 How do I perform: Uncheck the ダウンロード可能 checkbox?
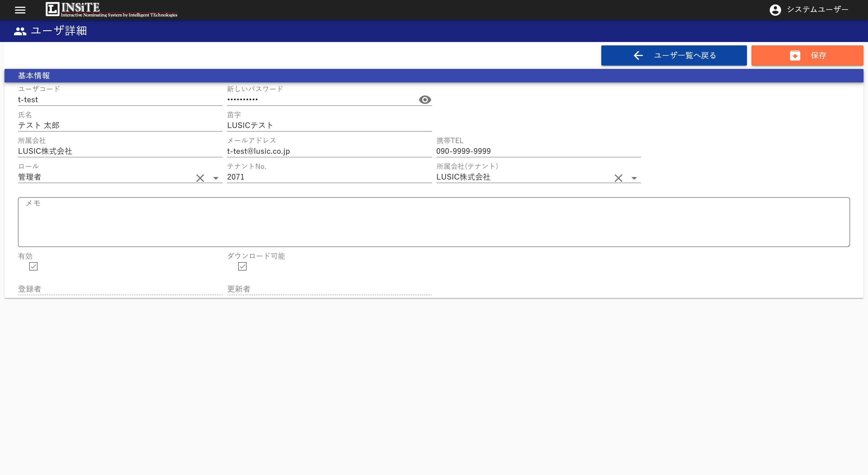coord(243,266)
